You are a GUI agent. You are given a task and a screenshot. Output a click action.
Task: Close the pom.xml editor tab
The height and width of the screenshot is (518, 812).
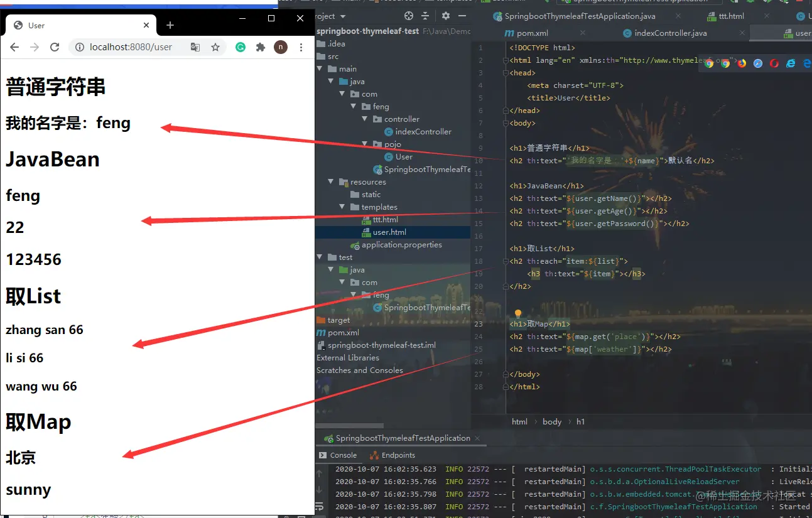click(583, 33)
